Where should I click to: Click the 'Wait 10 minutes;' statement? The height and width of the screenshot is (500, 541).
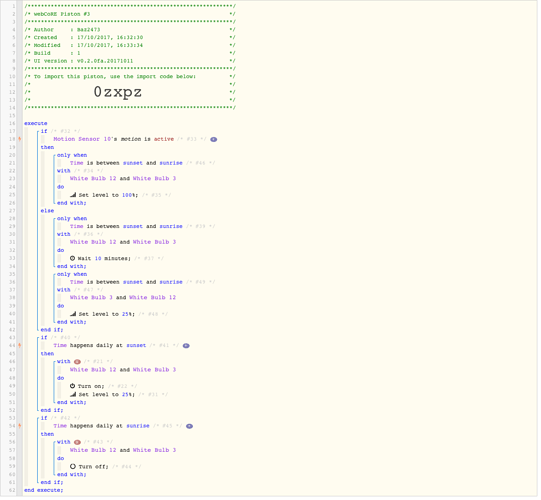point(104,259)
